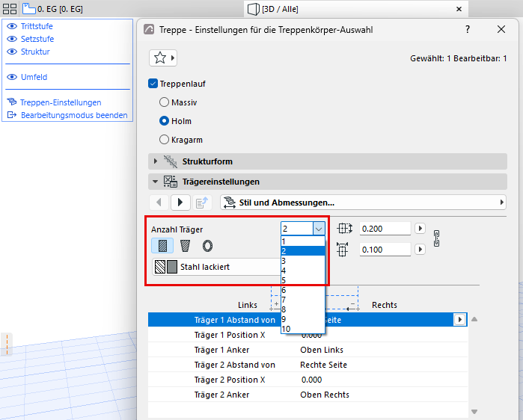Click the floor plan tab icon for 0. EG
Viewport: 523px width, 420px height.
point(29,9)
